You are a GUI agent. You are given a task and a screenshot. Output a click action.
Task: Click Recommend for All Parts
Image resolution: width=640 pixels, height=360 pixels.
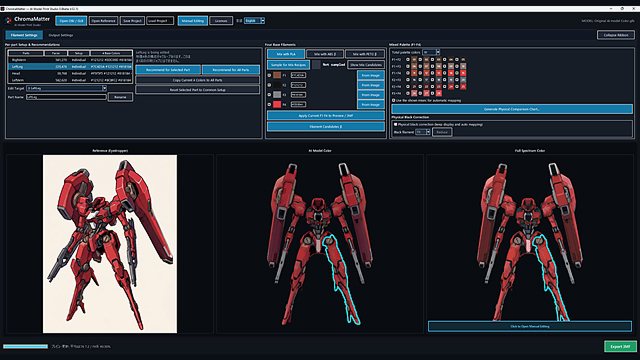click(x=231, y=70)
